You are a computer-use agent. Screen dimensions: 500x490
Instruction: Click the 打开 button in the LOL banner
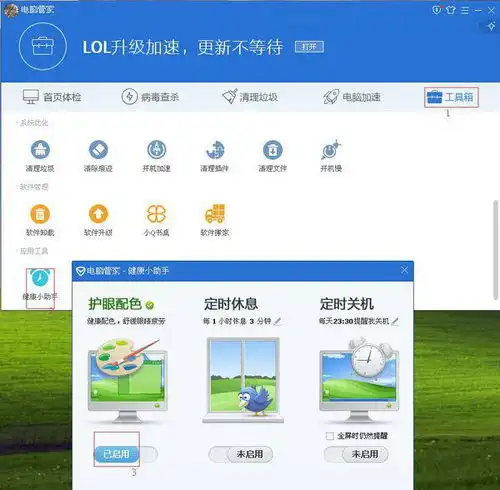[309, 47]
